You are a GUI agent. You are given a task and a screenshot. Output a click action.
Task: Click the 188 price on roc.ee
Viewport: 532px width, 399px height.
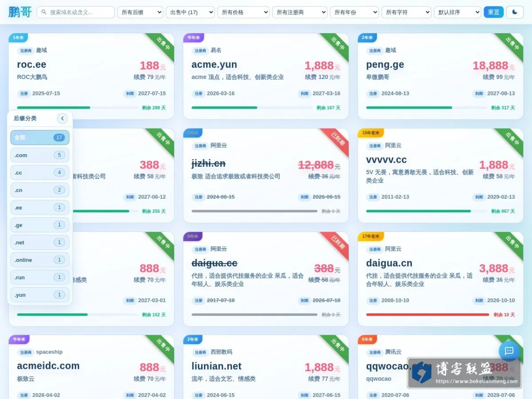click(149, 66)
